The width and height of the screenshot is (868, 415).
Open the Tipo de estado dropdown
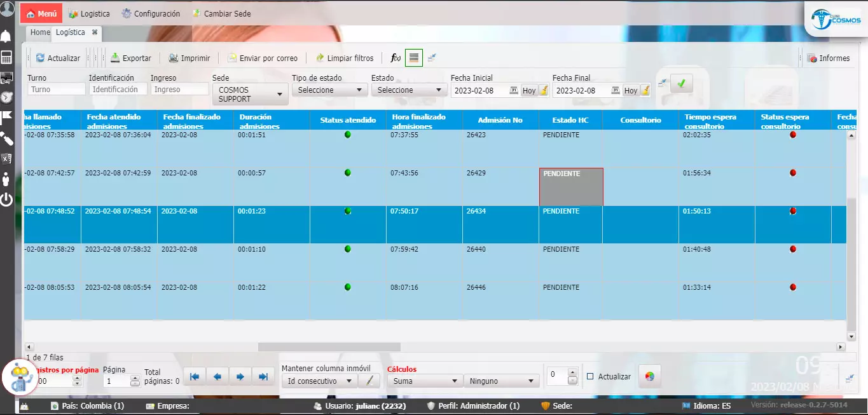coord(329,90)
